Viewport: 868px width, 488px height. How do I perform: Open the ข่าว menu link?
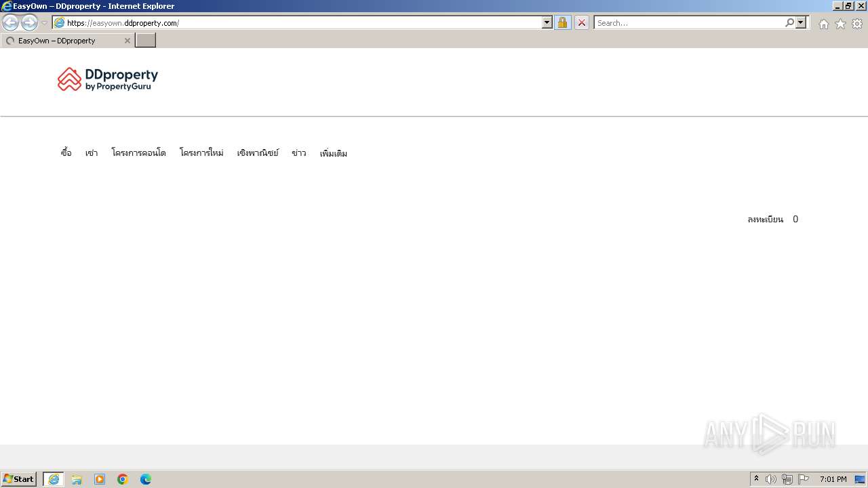click(x=299, y=153)
